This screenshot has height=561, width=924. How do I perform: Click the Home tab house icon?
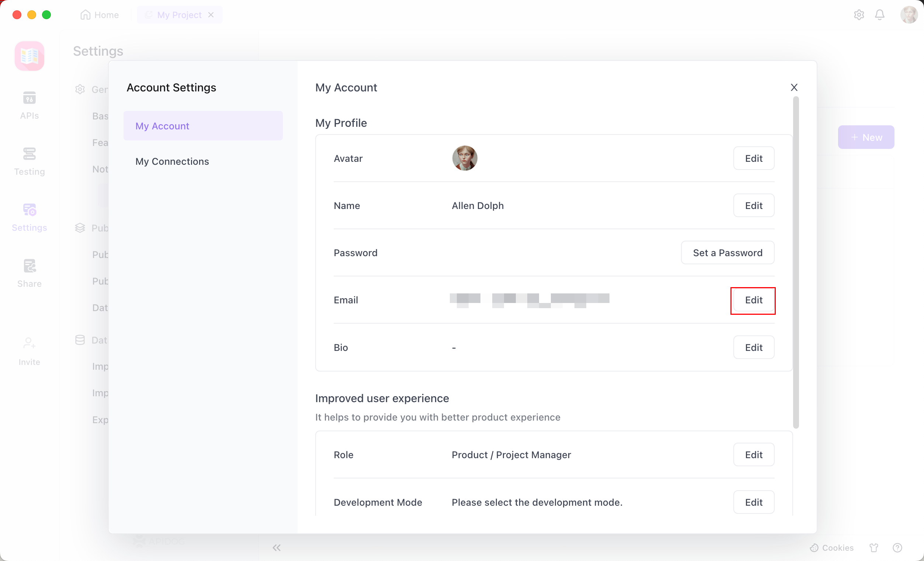pos(86,15)
